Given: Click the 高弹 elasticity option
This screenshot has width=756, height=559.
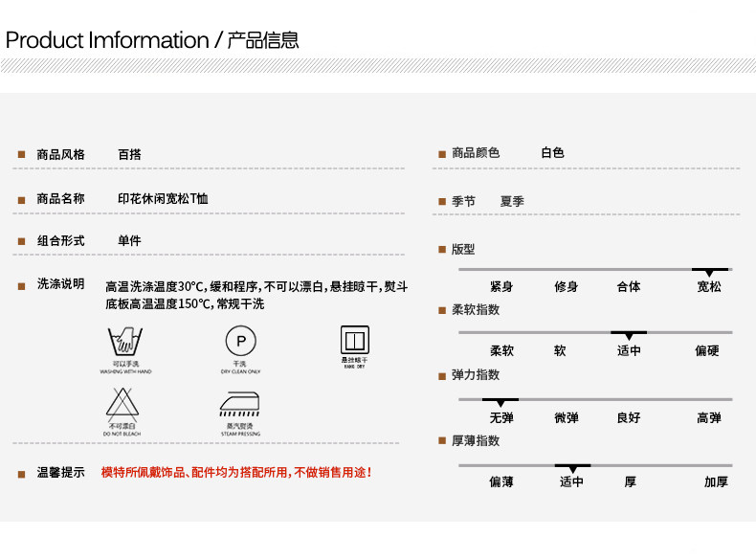Looking at the screenshot, I should pos(709,417).
